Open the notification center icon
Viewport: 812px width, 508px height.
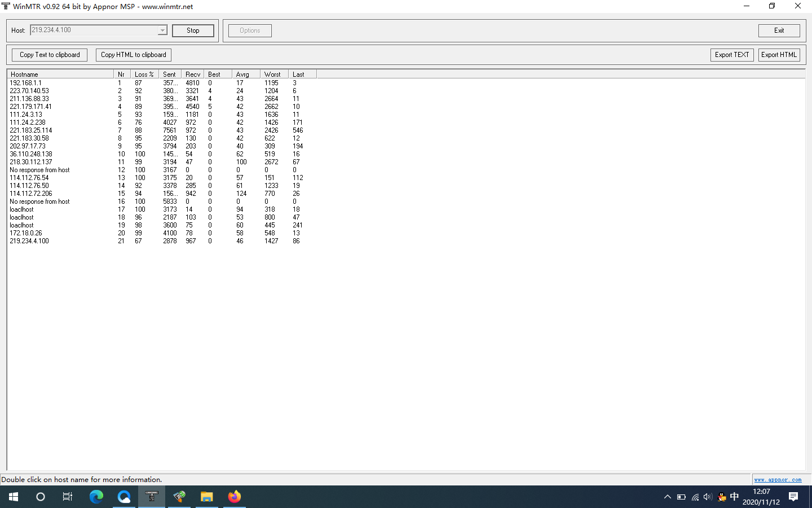[793, 497]
